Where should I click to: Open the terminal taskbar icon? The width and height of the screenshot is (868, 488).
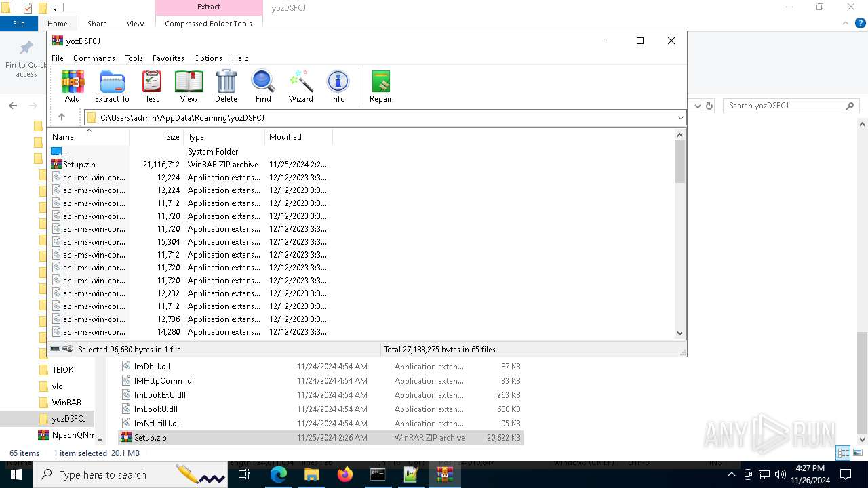pyautogui.click(x=378, y=474)
